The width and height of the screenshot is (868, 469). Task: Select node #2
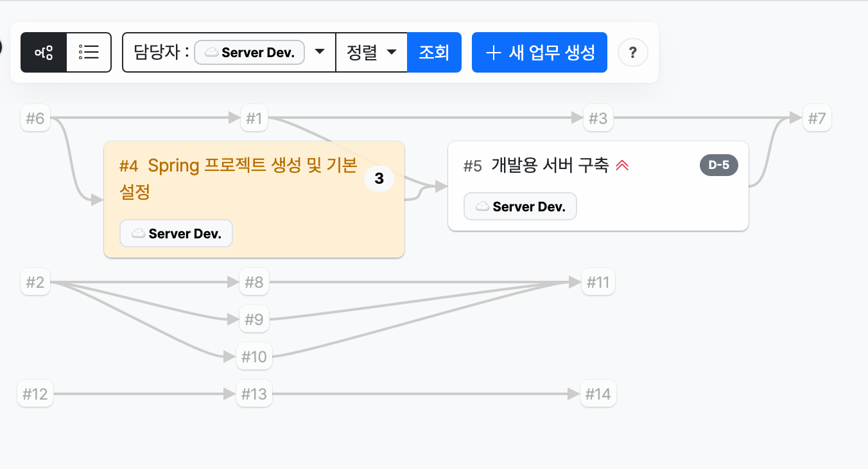pyautogui.click(x=35, y=282)
